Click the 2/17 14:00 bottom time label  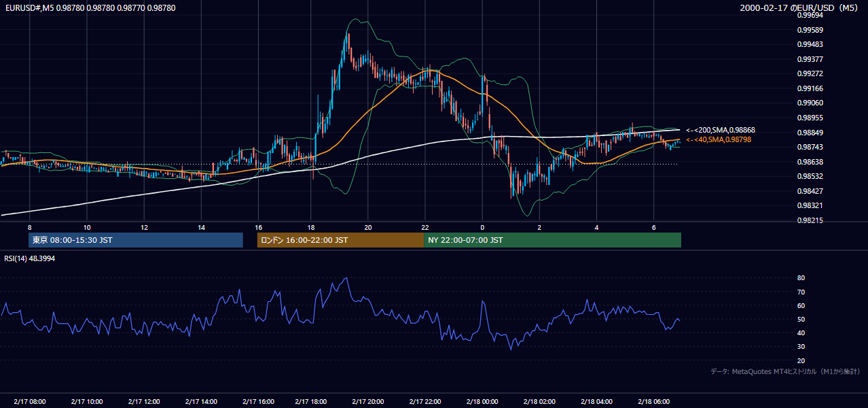(x=201, y=402)
